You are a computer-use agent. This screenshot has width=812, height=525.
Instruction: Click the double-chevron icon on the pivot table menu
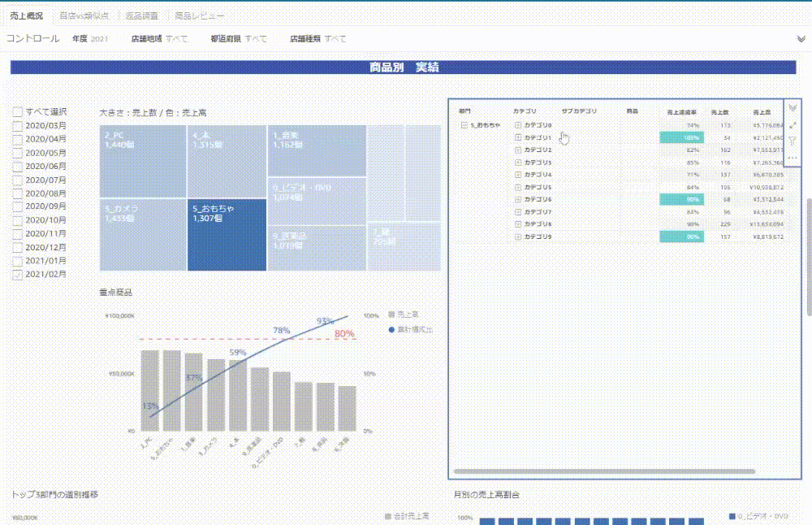(793, 108)
